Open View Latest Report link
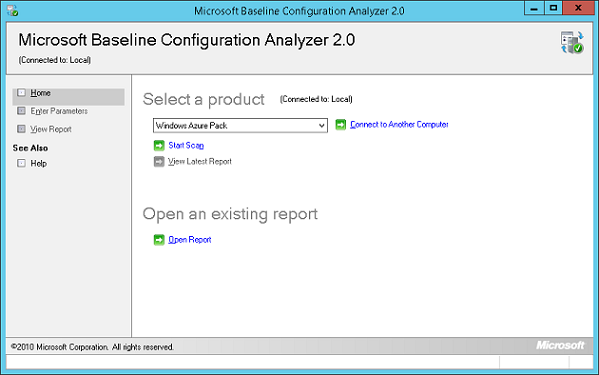The height and width of the screenshot is (375, 599). (200, 162)
